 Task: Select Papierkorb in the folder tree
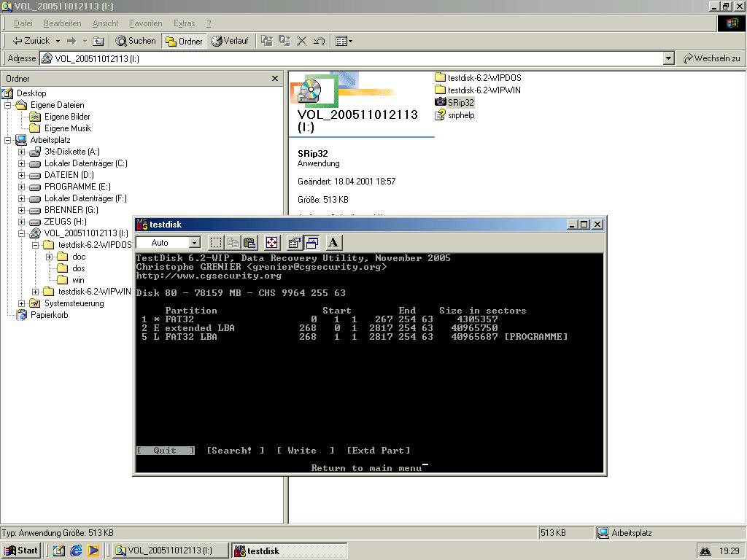[x=49, y=315]
